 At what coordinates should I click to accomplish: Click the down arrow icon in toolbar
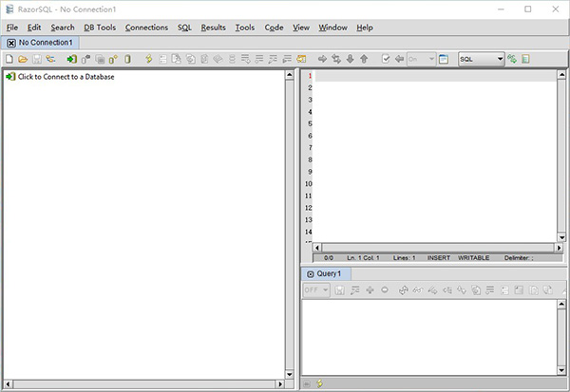[x=351, y=59]
